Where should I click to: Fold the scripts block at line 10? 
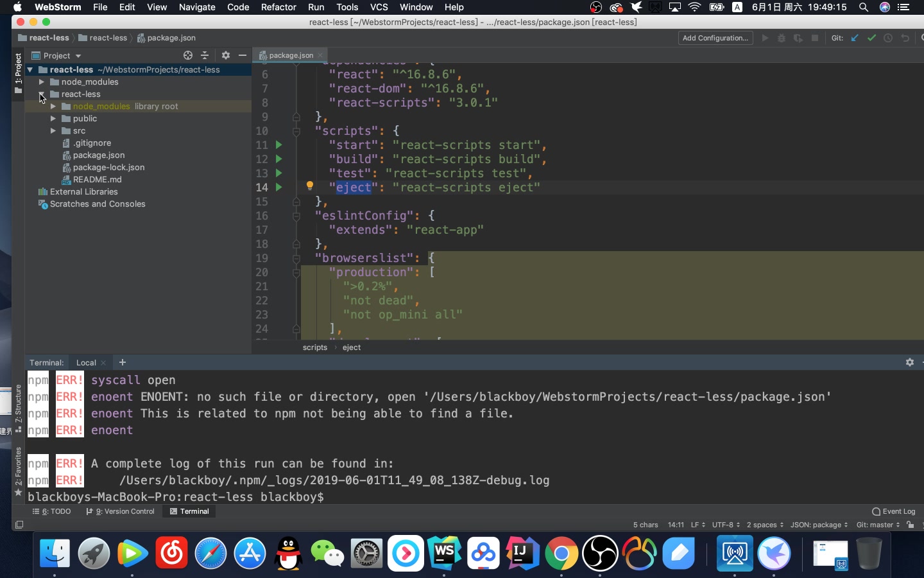pyautogui.click(x=296, y=131)
